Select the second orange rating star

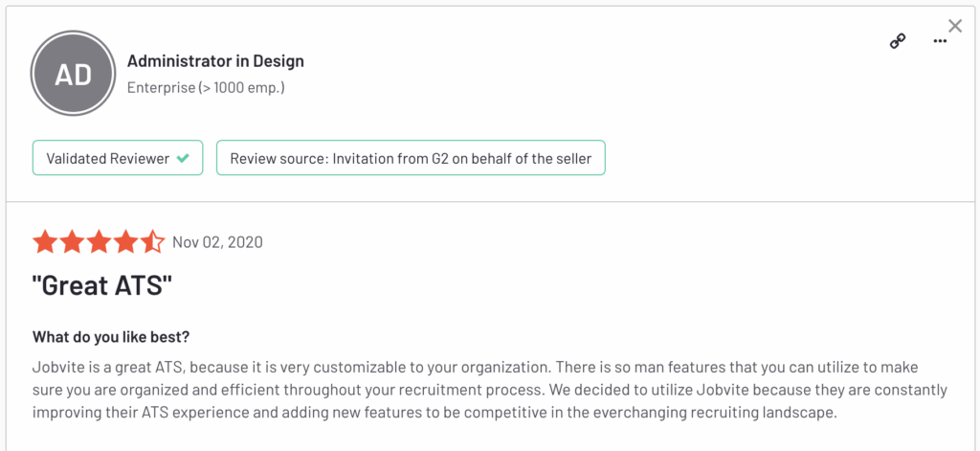point(72,242)
